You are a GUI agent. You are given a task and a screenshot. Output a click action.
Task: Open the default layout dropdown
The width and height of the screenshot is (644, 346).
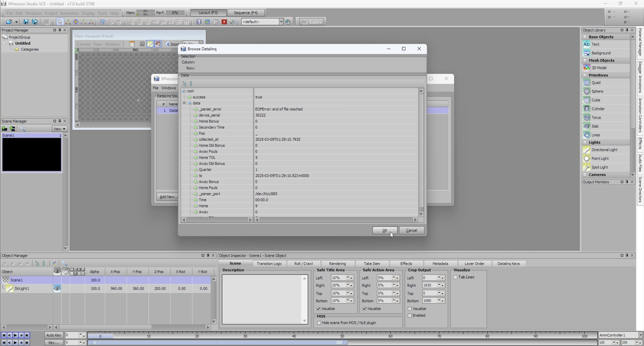click(281, 22)
